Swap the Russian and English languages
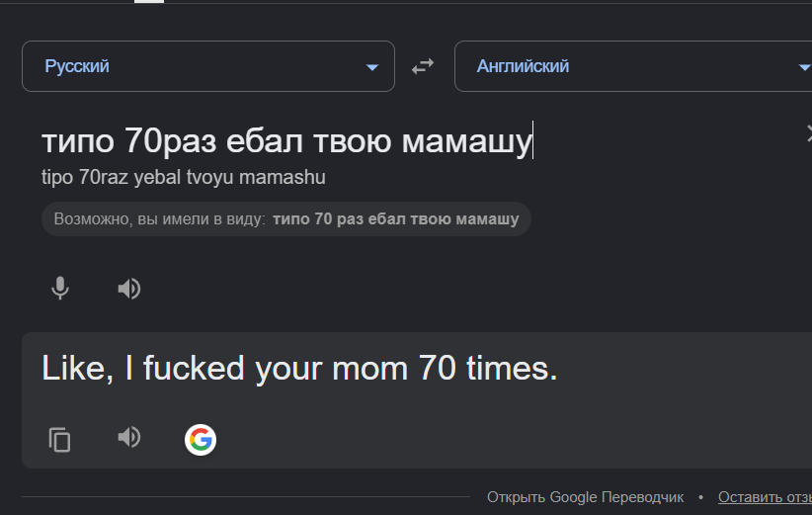Screen dimensions: 812x515 click(423, 66)
